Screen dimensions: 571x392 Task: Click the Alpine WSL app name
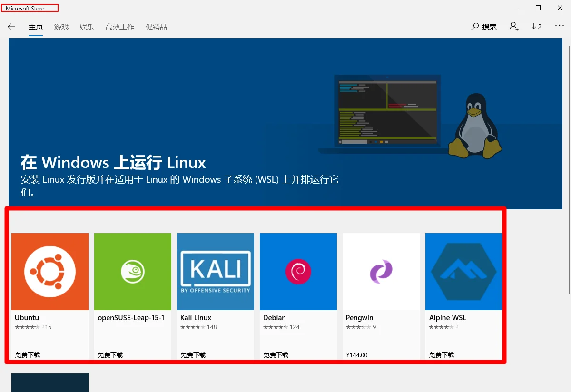[x=448, y=318]
